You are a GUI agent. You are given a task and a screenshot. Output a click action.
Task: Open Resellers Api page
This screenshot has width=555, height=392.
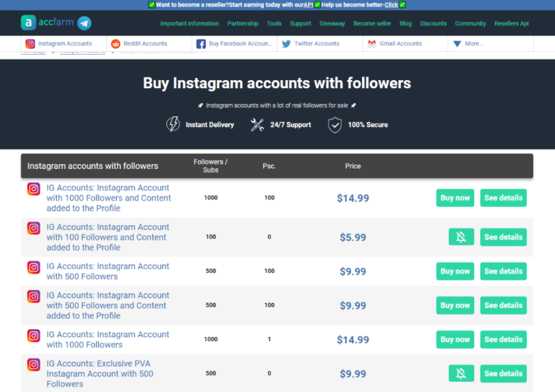coord(512,23)
